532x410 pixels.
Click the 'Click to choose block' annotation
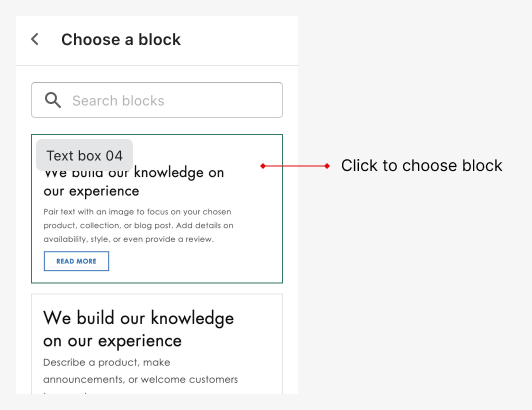tap(421, 166)
